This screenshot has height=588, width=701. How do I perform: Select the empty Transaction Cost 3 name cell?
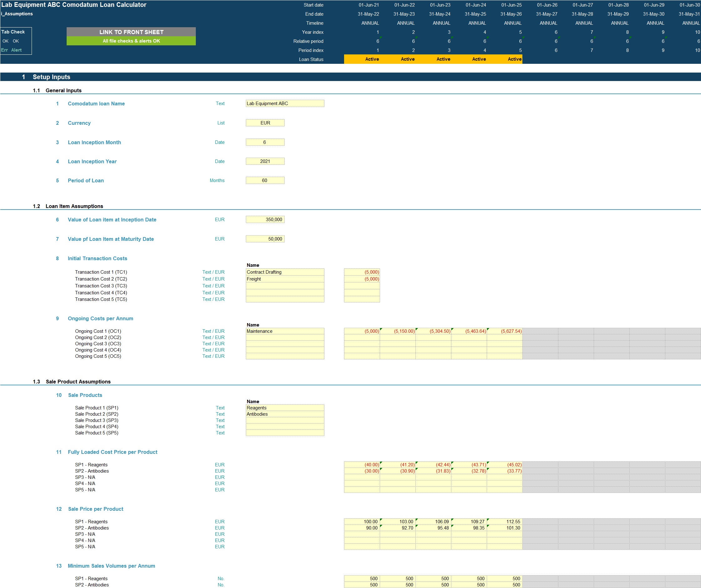(285, 286)
